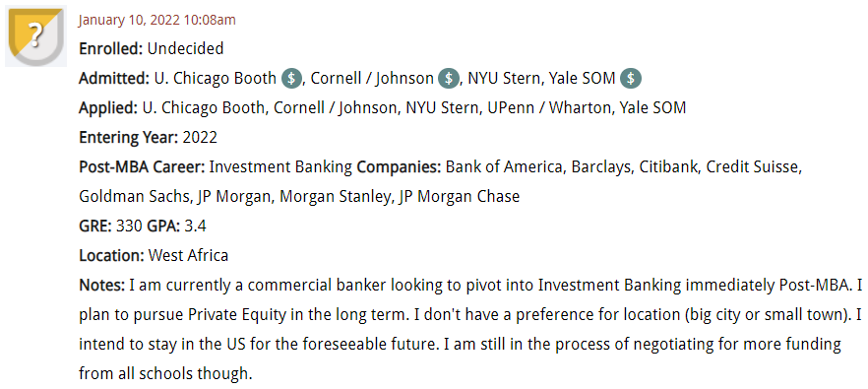The height and width of the screenshot is (389, 868).
Task: Click Investment Banking post-MBA career text
Action: pos(281,166)
